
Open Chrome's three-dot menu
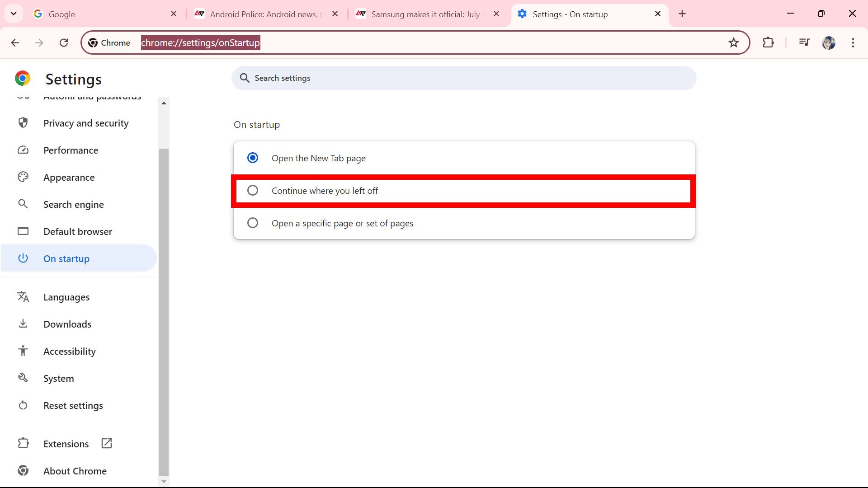pyautogui.click(x=853, y=42)
